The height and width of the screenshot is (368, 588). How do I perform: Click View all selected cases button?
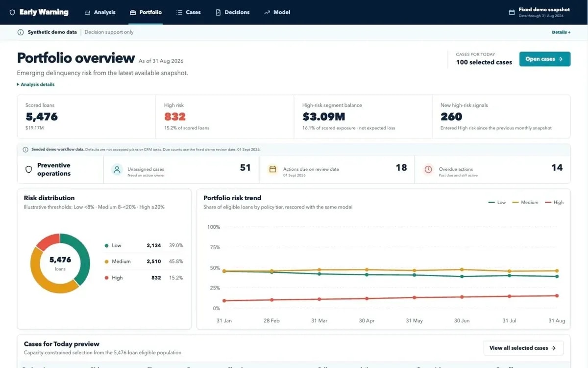(523, 348)
